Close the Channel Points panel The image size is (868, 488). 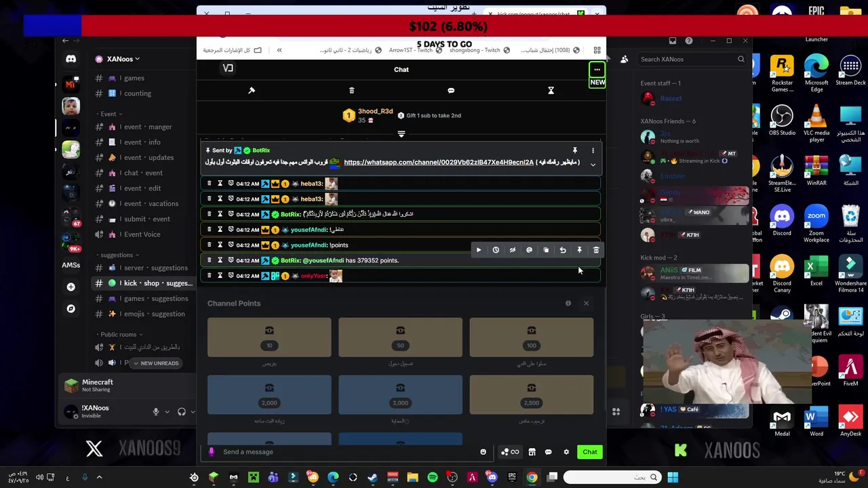pos(586,303)
